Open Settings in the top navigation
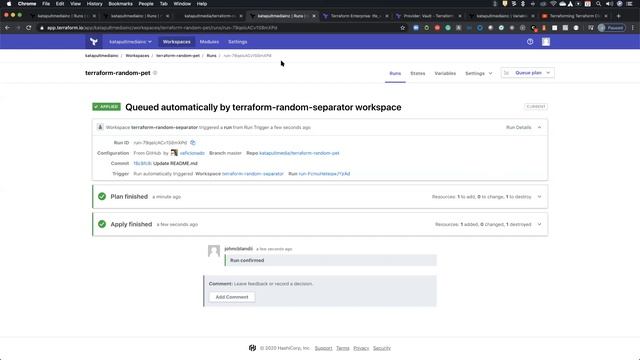 pos(238,42)
